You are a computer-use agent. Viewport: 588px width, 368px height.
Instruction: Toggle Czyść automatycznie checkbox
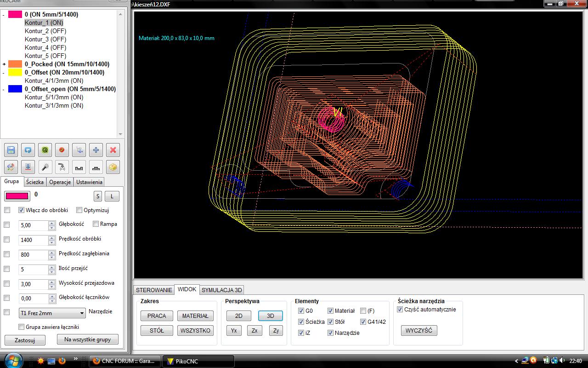[400, 310]
